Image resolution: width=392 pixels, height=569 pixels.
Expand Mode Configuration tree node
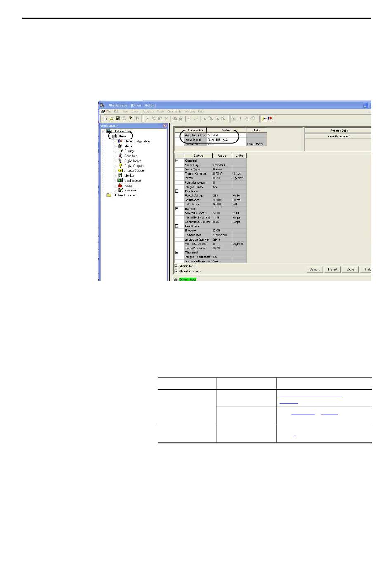pyautogui.click(x=115, y=141)
